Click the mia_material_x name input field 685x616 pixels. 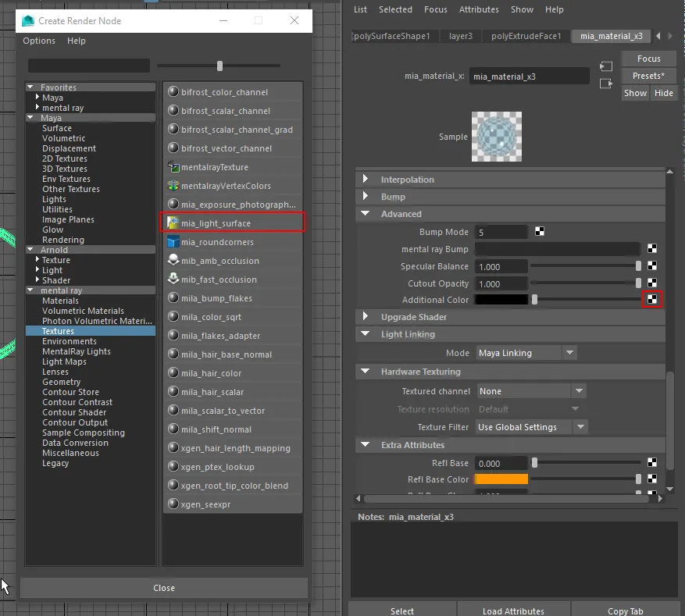pyautogui.click(x=529, y=77)
